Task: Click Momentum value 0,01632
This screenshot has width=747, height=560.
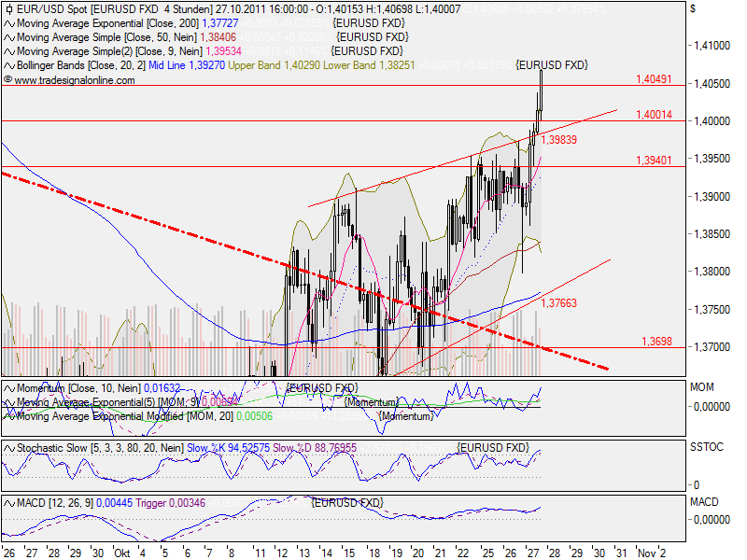Action: (x=162, y=388)
